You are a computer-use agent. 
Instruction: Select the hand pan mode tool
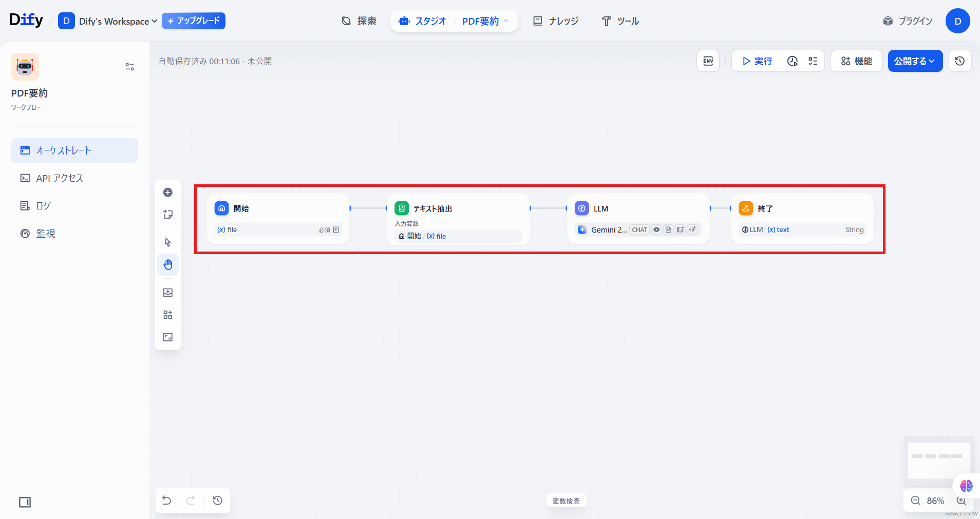(168, 265)
